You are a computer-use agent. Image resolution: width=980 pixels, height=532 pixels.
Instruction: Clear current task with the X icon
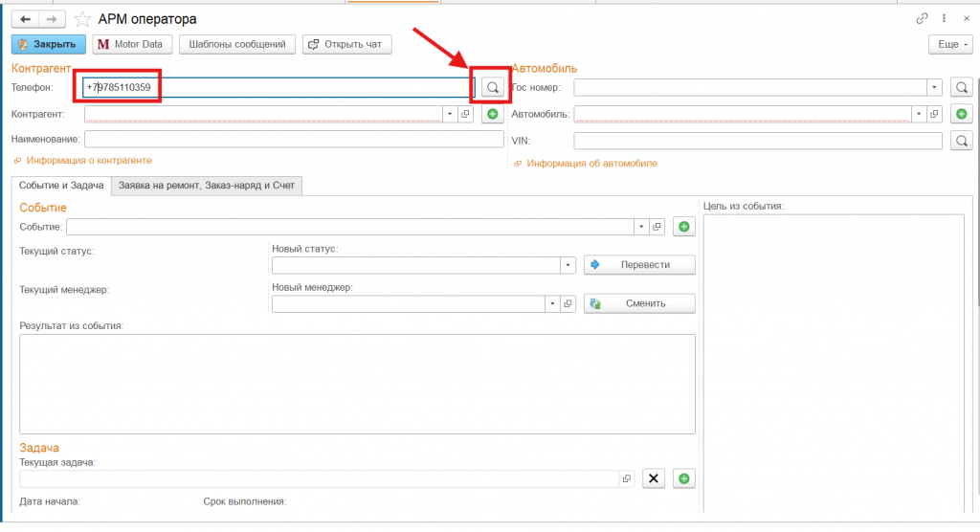pos(653,478)
